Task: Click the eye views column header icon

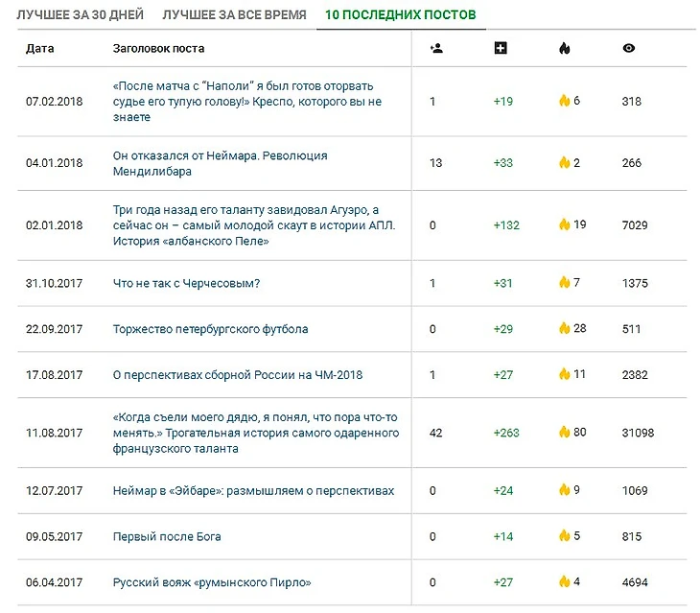Action: [x=628, y=48]
